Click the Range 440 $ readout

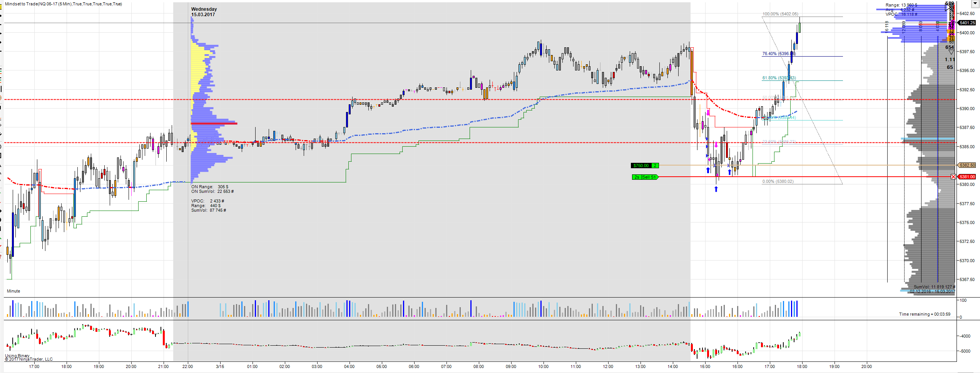(x=206, y=206)
